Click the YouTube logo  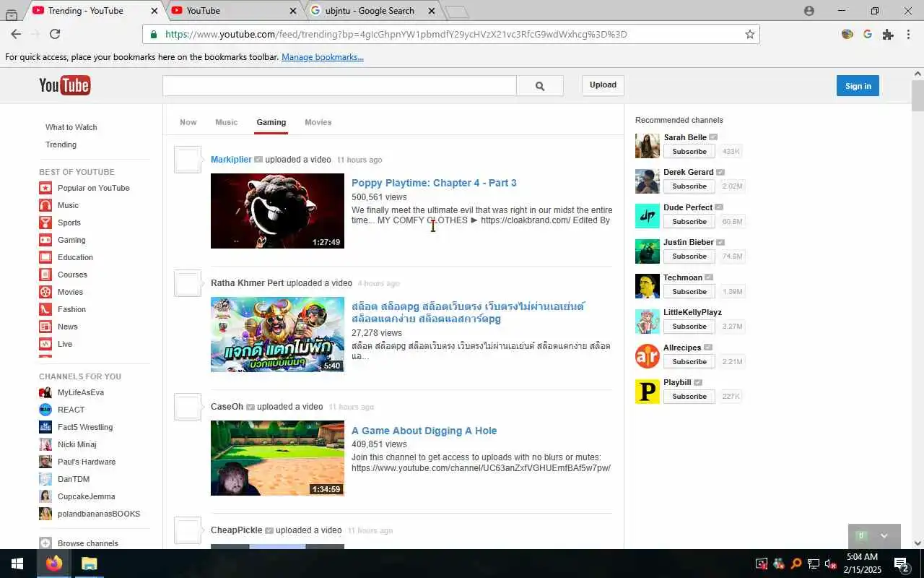64,85
